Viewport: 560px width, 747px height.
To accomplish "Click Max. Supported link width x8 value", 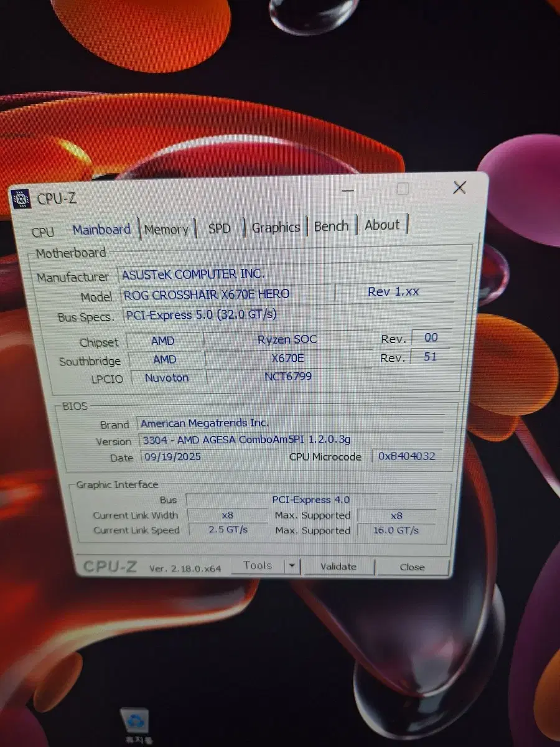I will pyautogui.click(x=397, y=515).
